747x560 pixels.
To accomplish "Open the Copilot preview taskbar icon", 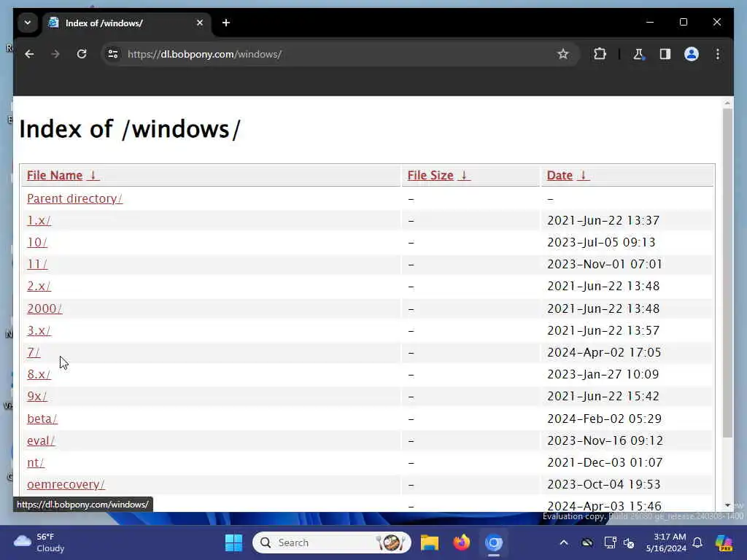I will pos(724,542).
